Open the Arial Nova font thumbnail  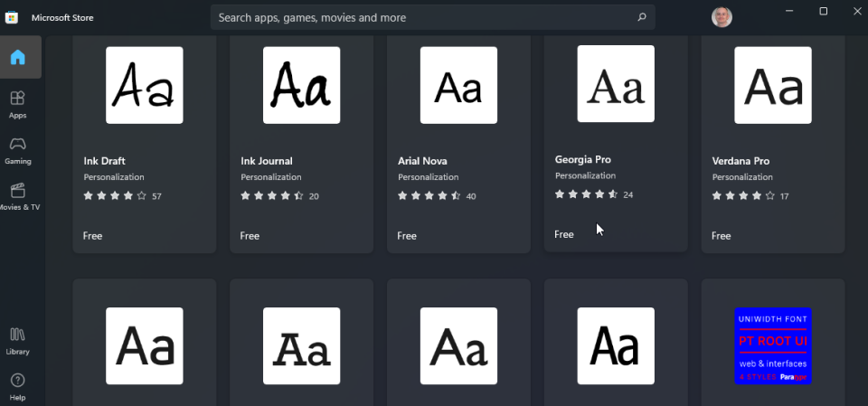click(459, 85)
